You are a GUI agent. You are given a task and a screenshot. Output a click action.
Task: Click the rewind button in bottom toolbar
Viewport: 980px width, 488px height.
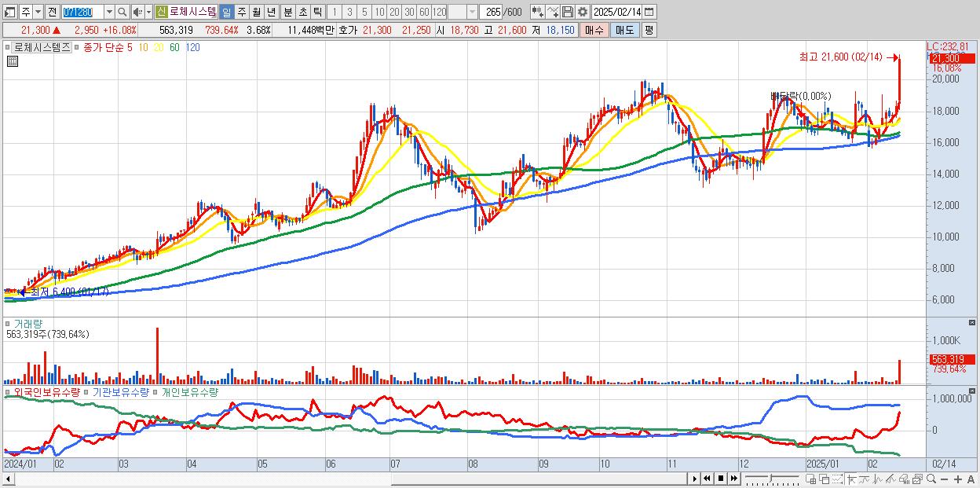707,479
